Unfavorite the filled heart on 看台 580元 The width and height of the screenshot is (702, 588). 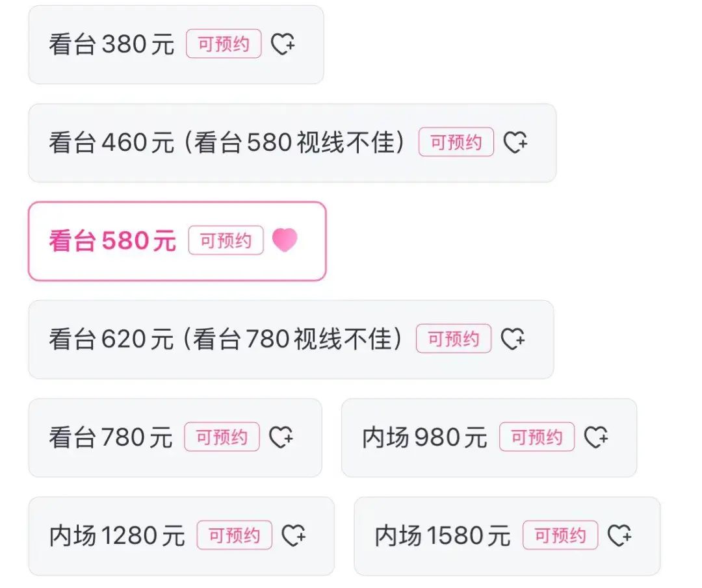click(x=285, y=240)
